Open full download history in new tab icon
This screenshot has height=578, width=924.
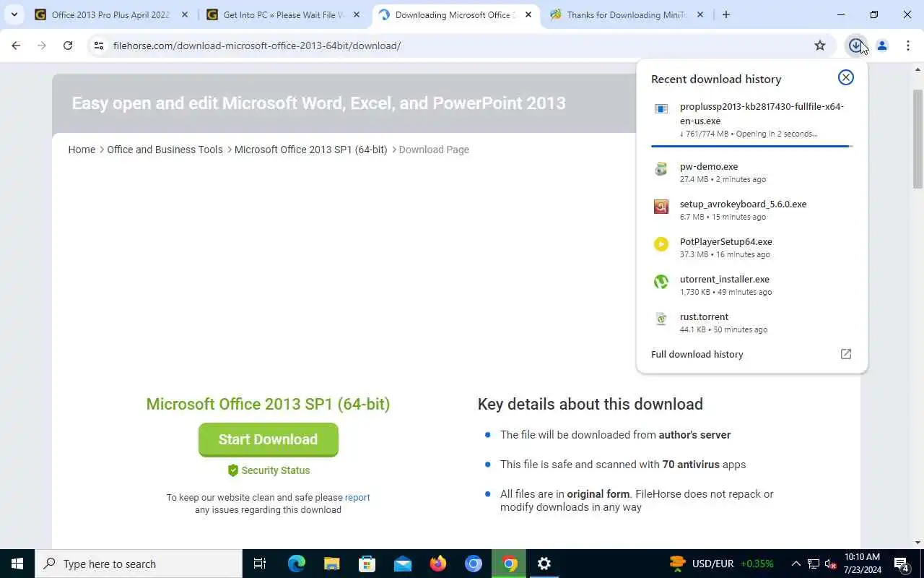pos(846,354)
